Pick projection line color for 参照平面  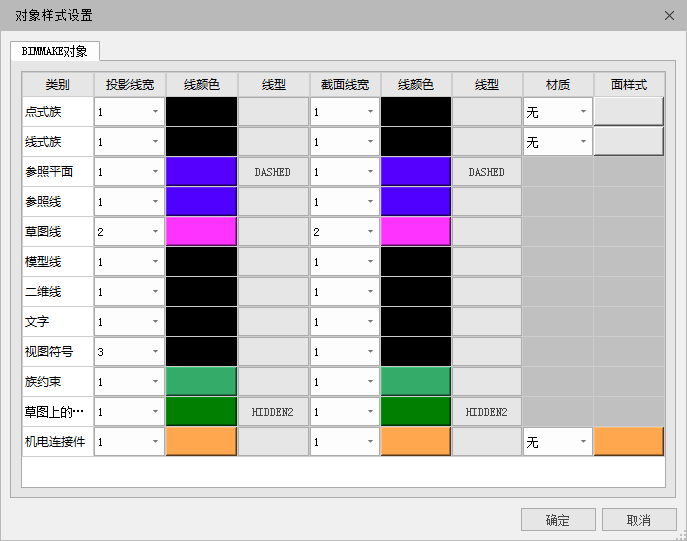click(x=201, y=172)
